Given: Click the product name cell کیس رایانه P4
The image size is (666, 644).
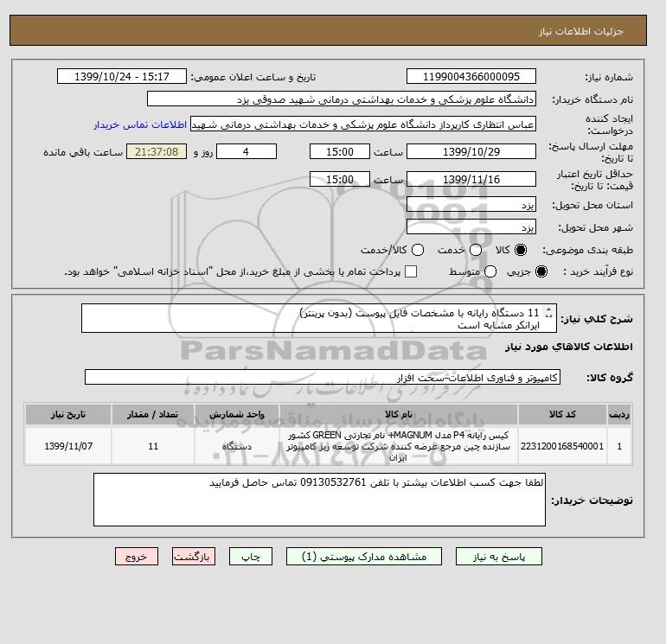Looking at the screenshot, I should (x=399, y=446).
